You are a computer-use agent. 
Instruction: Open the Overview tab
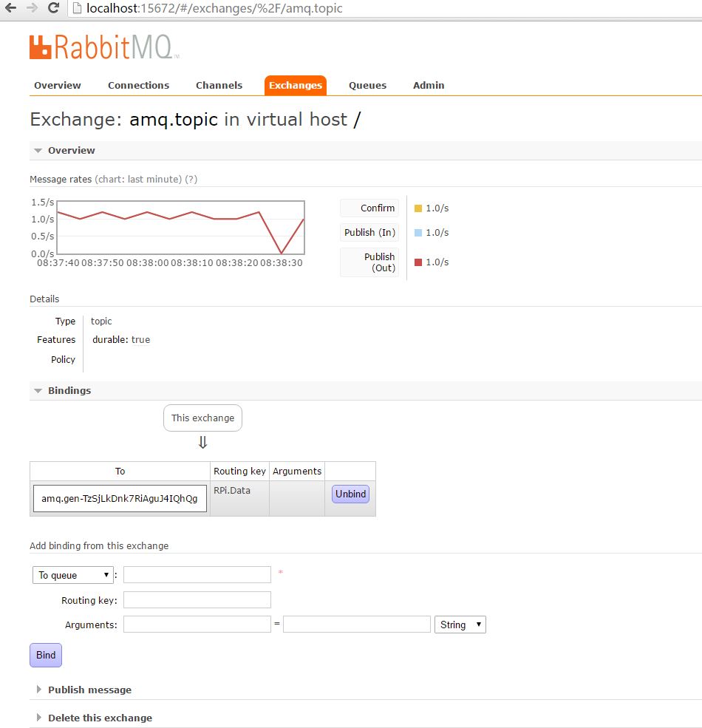(x=58, y=86)
